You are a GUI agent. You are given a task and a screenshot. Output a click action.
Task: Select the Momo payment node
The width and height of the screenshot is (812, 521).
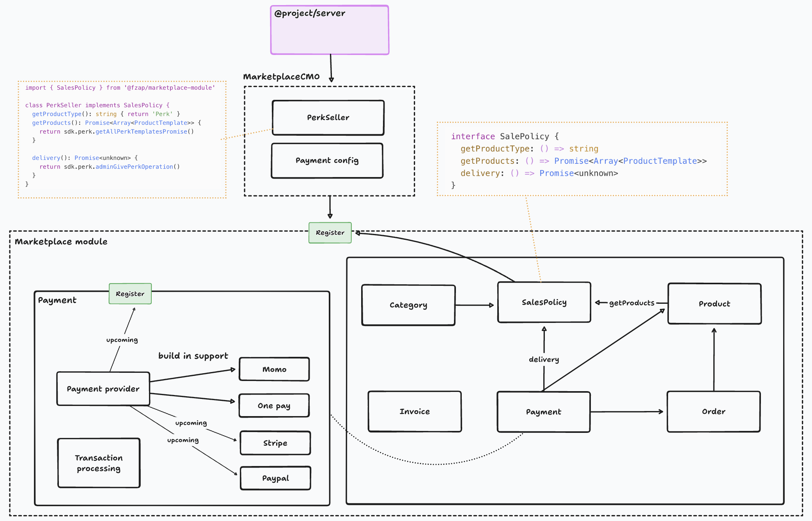[274, 369]
